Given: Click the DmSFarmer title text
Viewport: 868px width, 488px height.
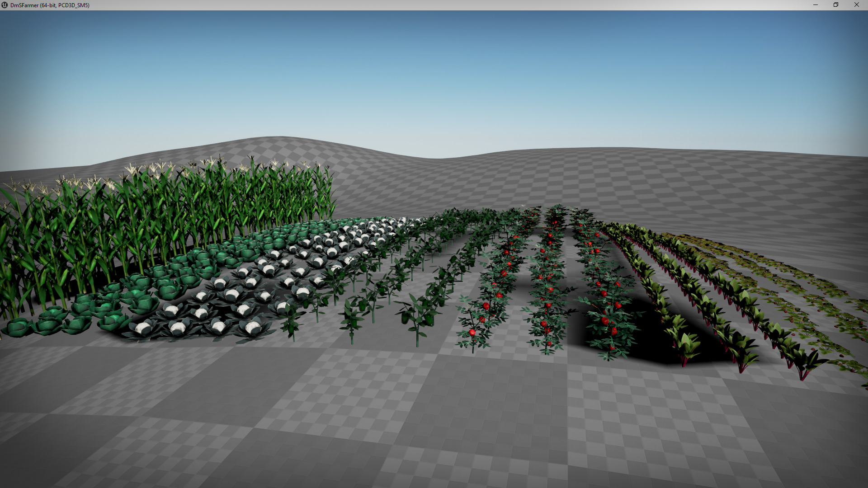Looking at the screenshot, I should pos(50,5).
